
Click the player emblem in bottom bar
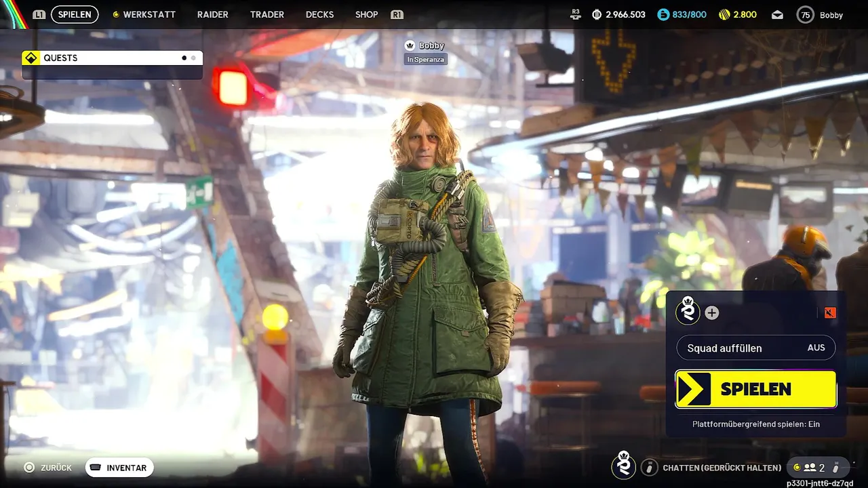[624, 466]
